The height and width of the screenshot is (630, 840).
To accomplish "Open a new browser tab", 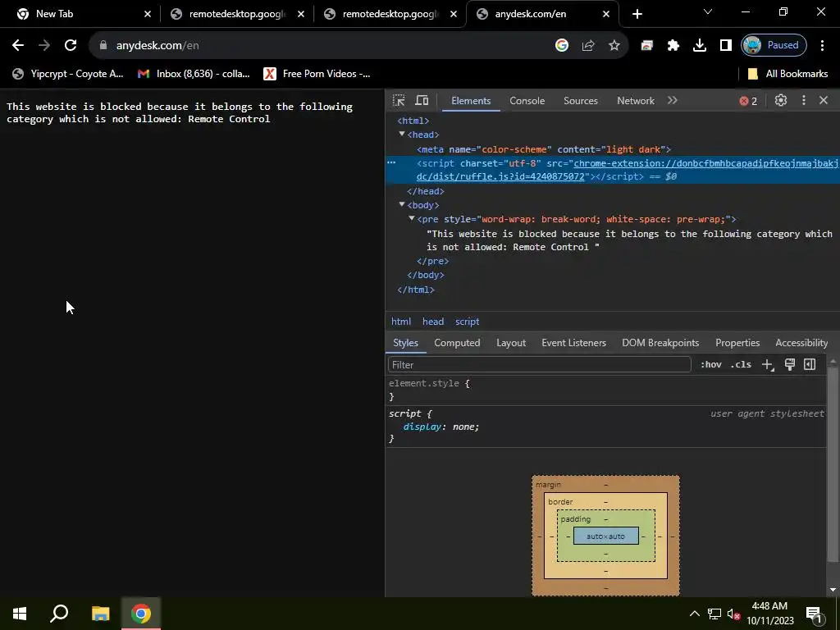I will pos(637,14).
